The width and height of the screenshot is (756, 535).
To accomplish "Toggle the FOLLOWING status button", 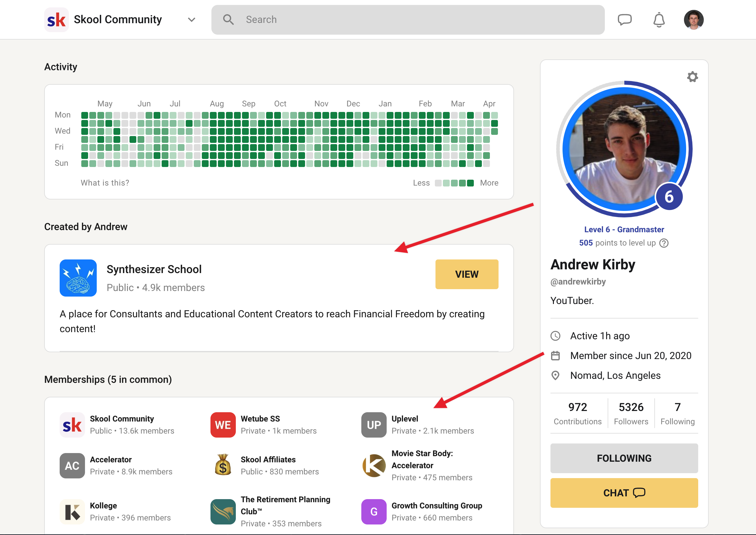I will coord(624,458).
